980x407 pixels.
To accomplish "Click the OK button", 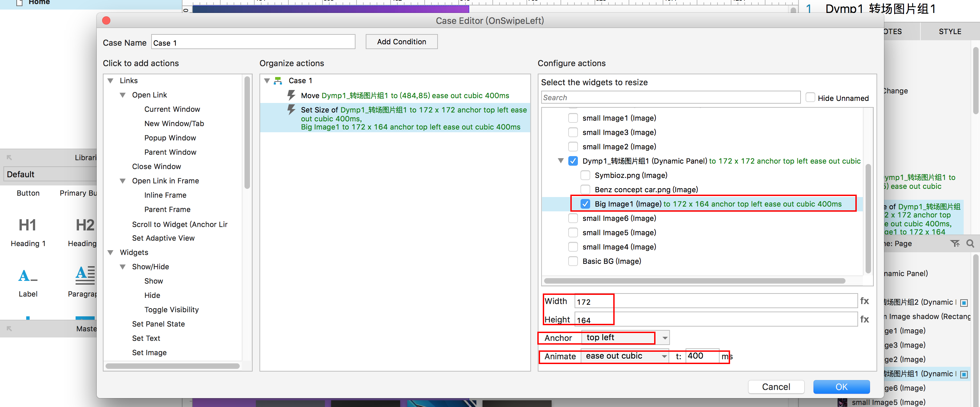I will pyautogui.click(x=841, y=387).
